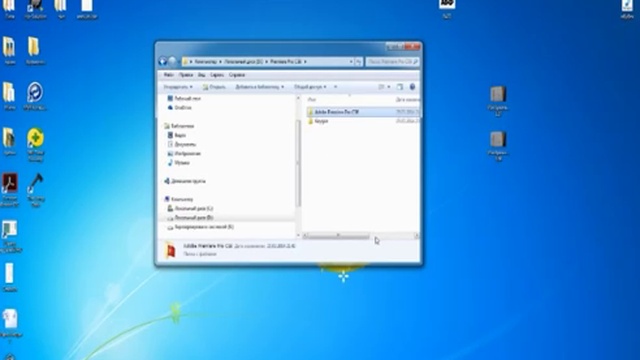
Task: Click the blue Help icon in the toolbar
Action: [x=412, y=87]
